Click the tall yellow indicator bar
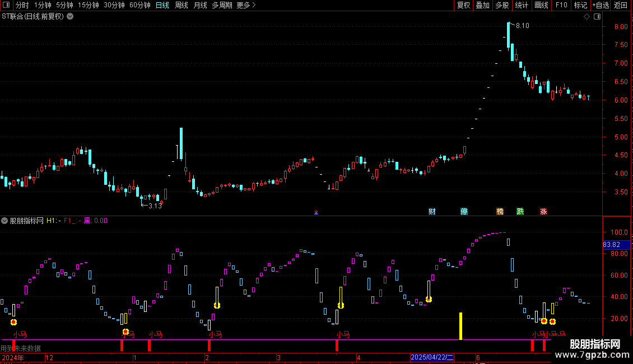This screenshot has height=364, width=633. pos(460,326)
